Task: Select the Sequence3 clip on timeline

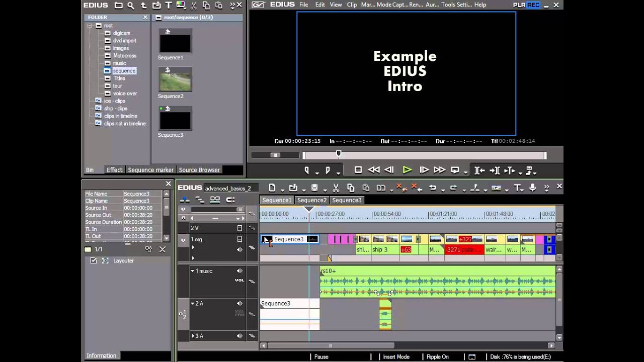Action: point(289,239)
